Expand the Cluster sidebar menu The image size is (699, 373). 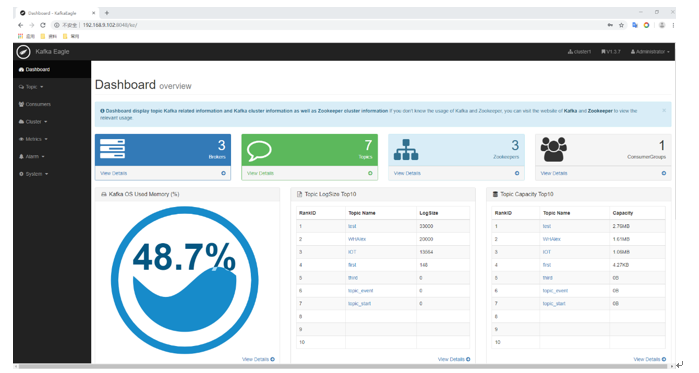point(52,122)
